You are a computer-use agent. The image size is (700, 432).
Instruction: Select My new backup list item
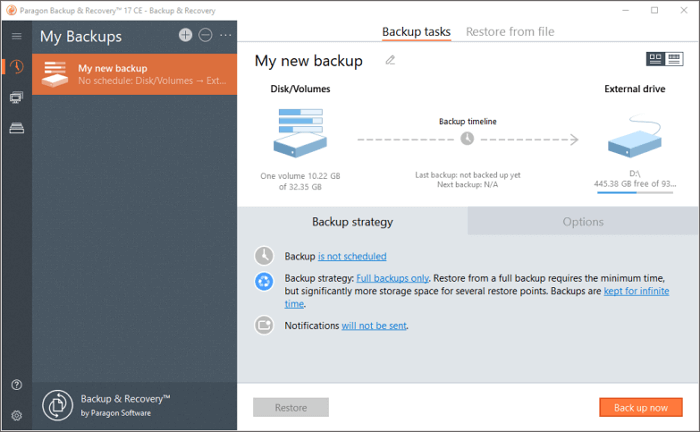[134, 74]
